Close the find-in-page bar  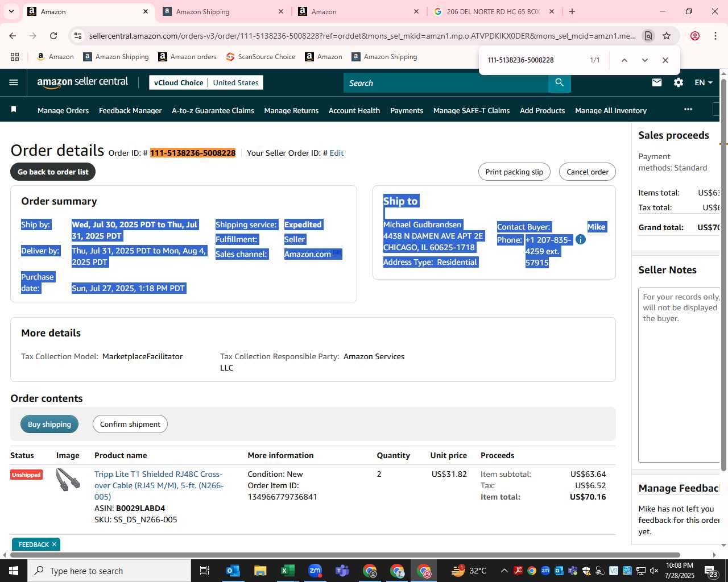click(x=665, y=60)
